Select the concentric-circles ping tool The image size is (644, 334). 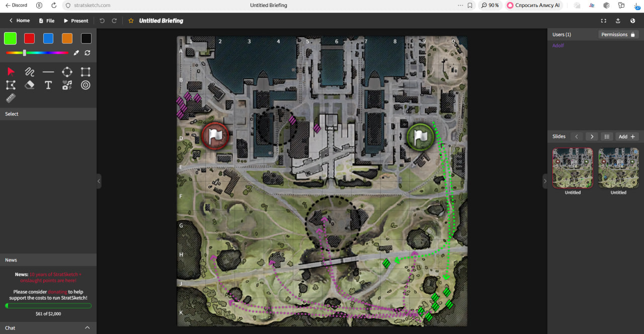(x=86, y=85)
